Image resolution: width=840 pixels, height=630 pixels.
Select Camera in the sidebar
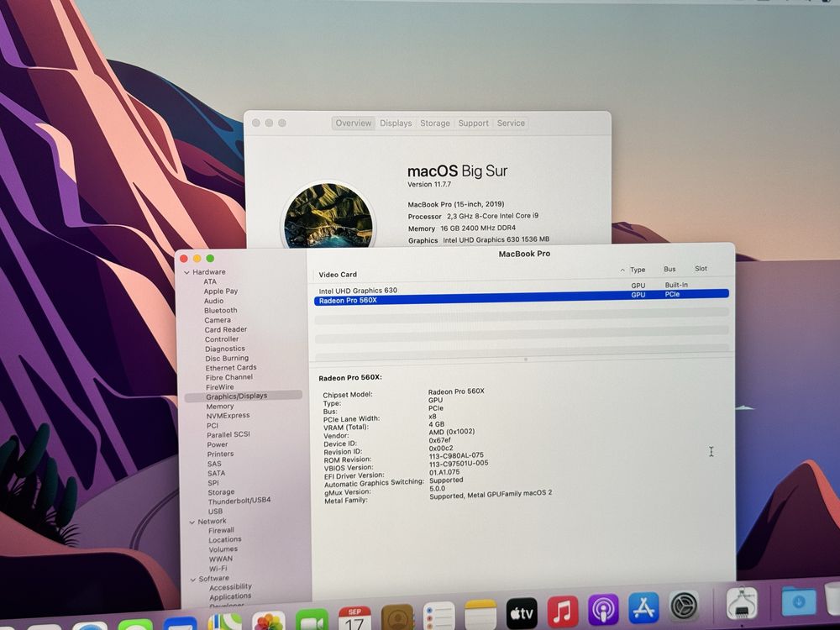click(x=218, y=320)
